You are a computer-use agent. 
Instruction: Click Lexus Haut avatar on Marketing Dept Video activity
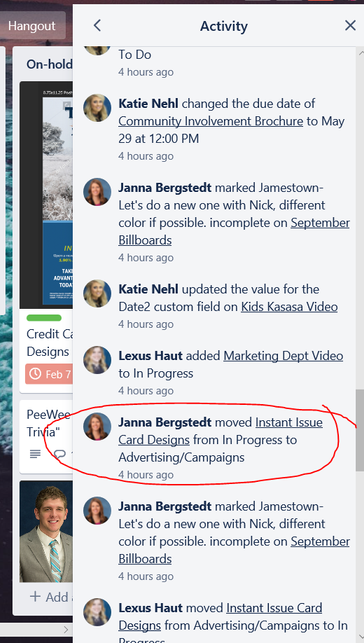[x=97, y=360]
